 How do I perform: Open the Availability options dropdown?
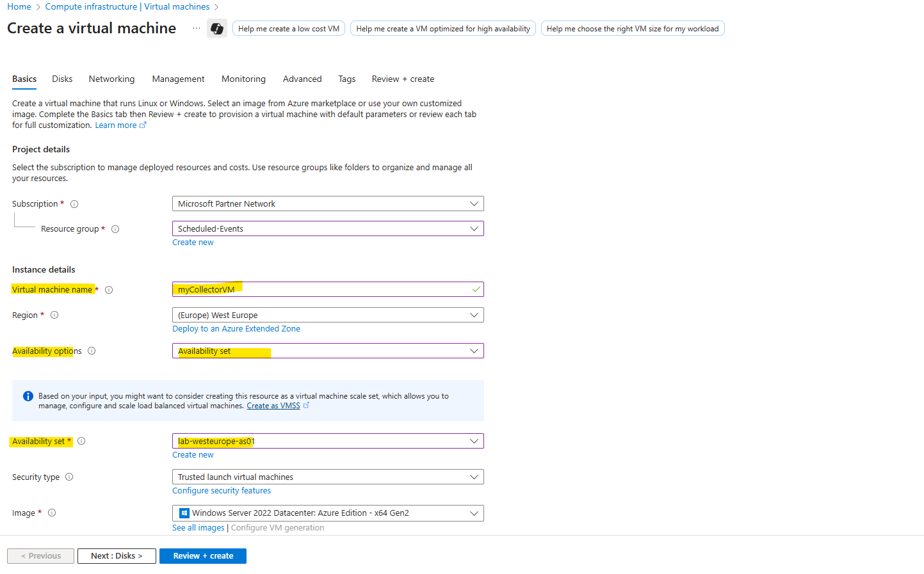[328, 351]
